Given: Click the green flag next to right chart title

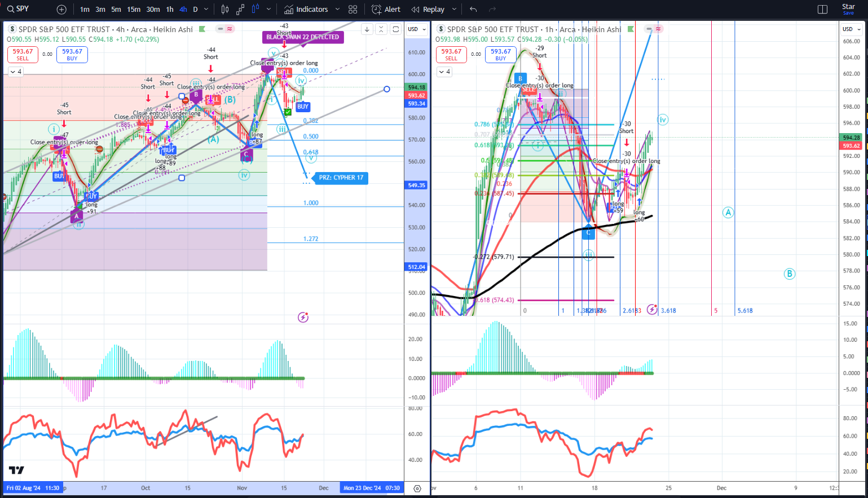Looking at the screenshot, I should coord(631,29).
